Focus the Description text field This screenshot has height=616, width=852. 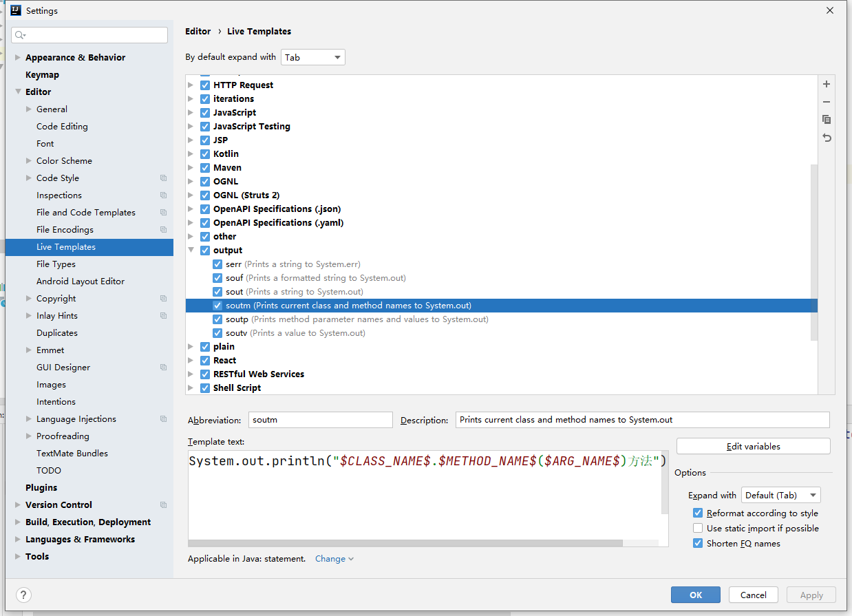pyautogui.click(x=643, y=420)
